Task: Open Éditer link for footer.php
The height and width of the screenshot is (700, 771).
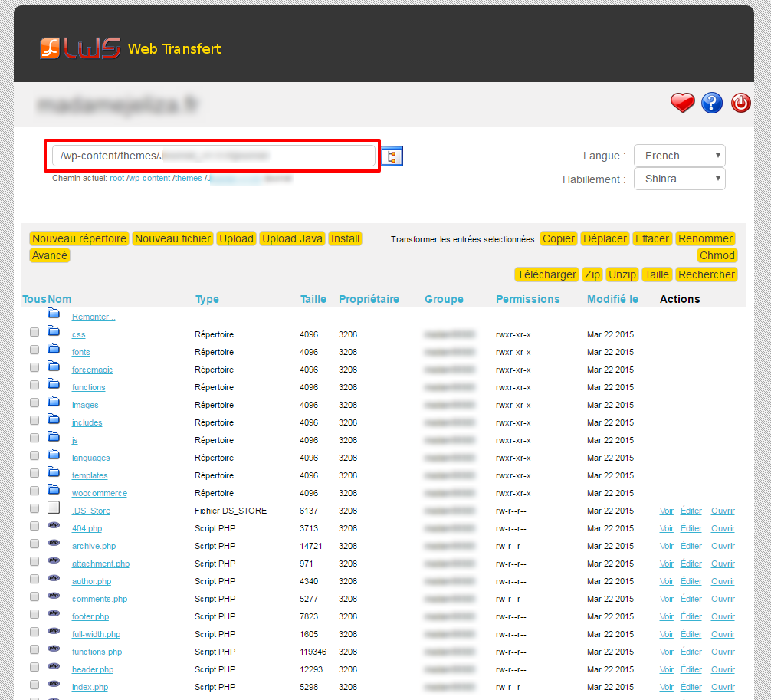Action: tap(691, 617)
